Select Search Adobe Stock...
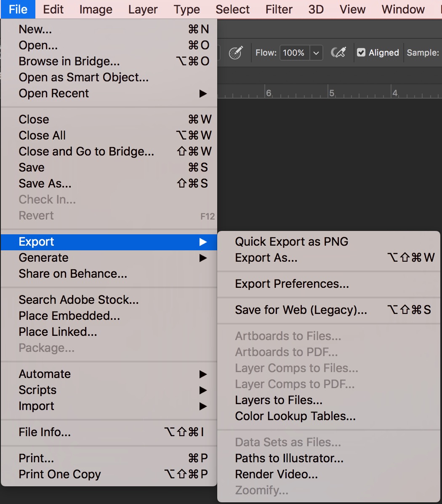442x504 pixels. tap(109, 300)
